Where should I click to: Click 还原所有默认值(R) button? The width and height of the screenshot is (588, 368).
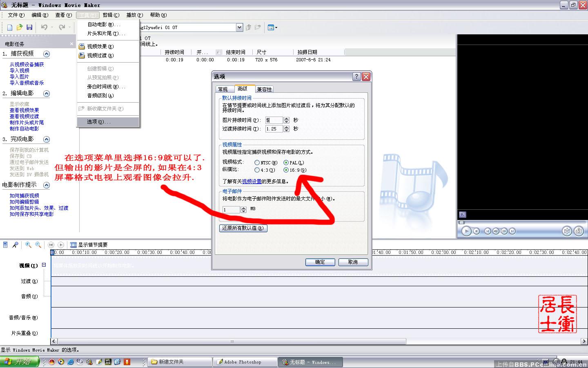pos(243,228)
